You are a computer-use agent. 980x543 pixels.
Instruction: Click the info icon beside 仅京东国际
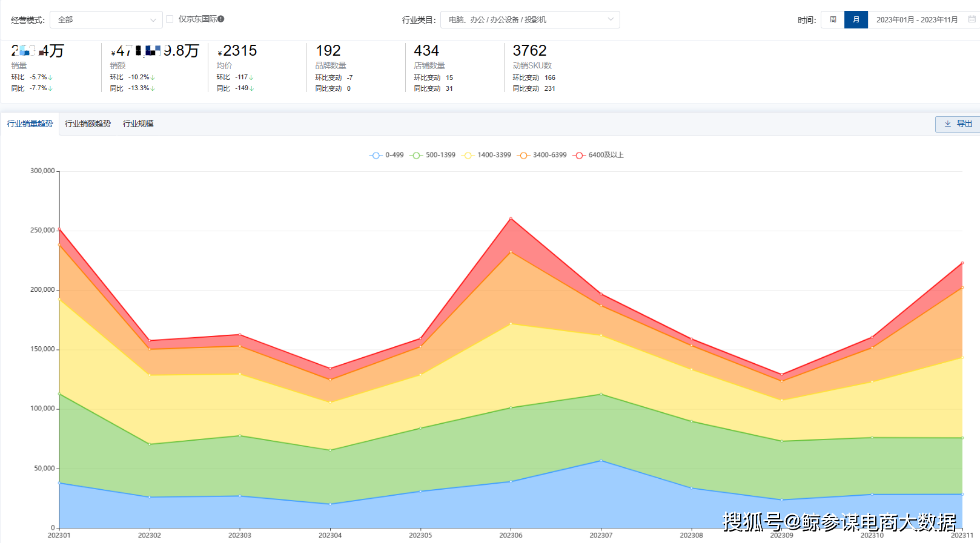(221, 19)
